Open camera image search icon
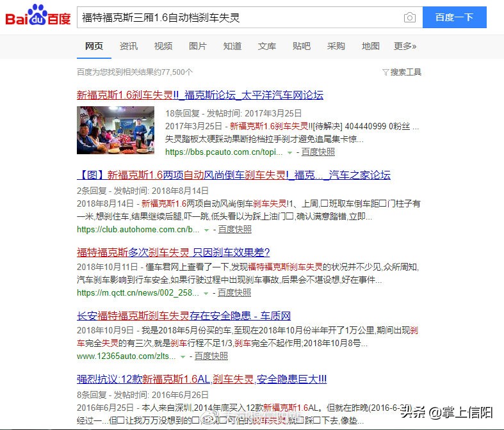This screenshot has width=504, height=430. click(409, 17)
